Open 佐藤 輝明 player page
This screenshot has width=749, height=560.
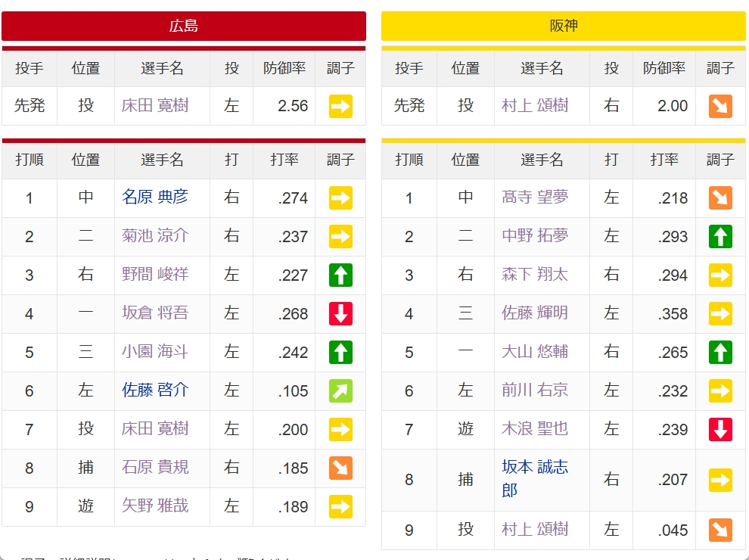click(535, 313)
